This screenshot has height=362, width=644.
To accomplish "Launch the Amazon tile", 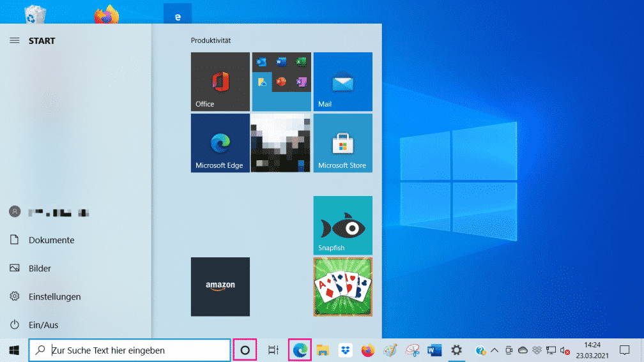I will (220, 287).
